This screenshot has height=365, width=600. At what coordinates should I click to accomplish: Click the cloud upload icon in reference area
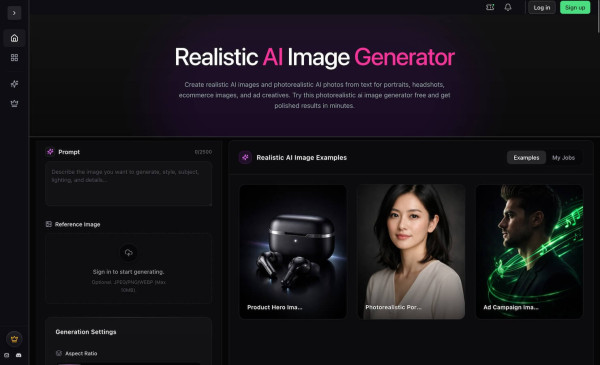129,253
